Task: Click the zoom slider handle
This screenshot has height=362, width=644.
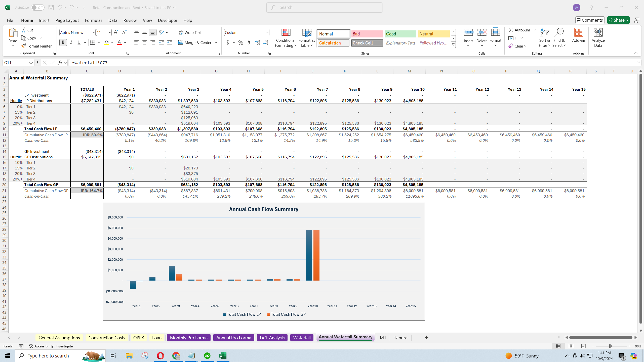Action: tap(610, 346)
